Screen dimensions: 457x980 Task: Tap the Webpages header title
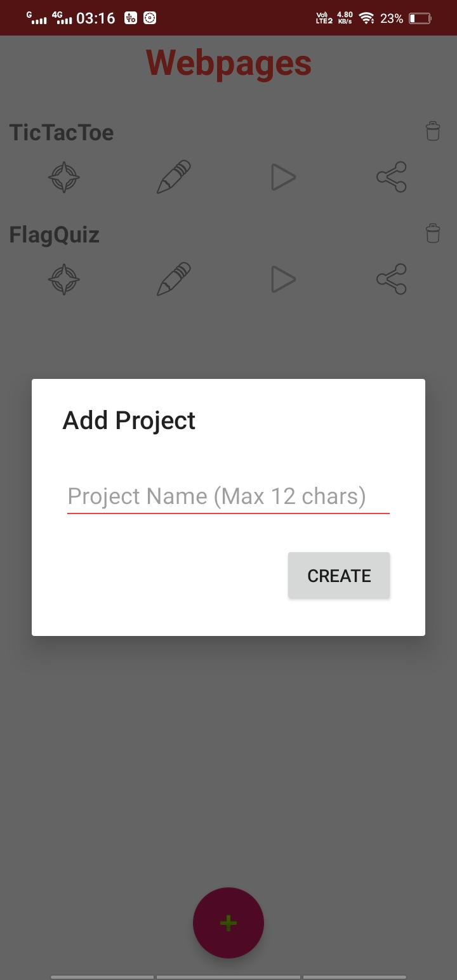[x=228, y=63]
